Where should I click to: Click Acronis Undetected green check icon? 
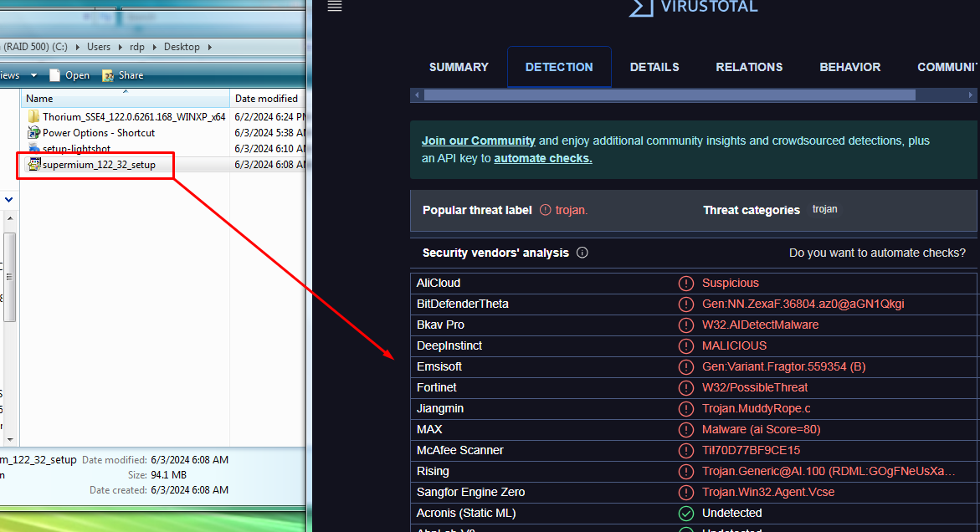[x=685, y=514]
